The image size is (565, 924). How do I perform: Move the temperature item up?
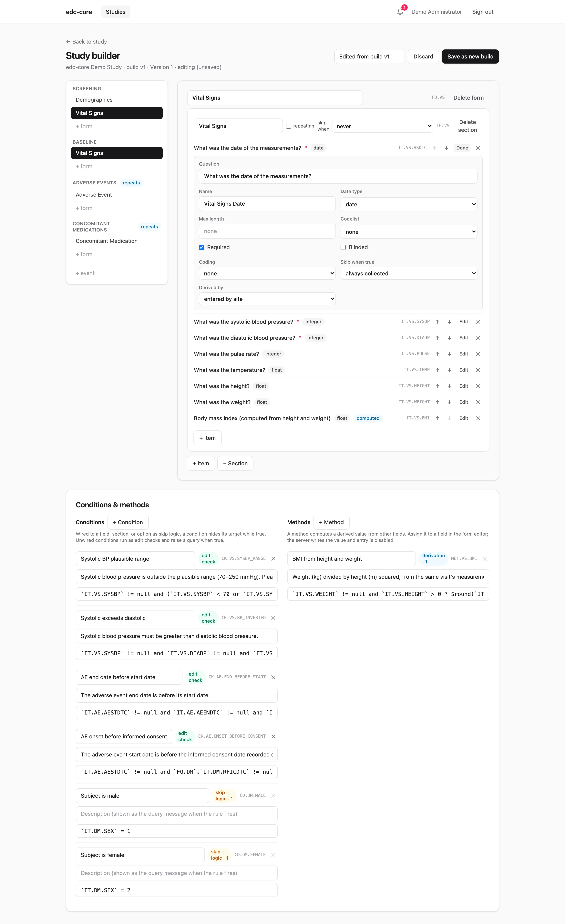tap(437, 370)
